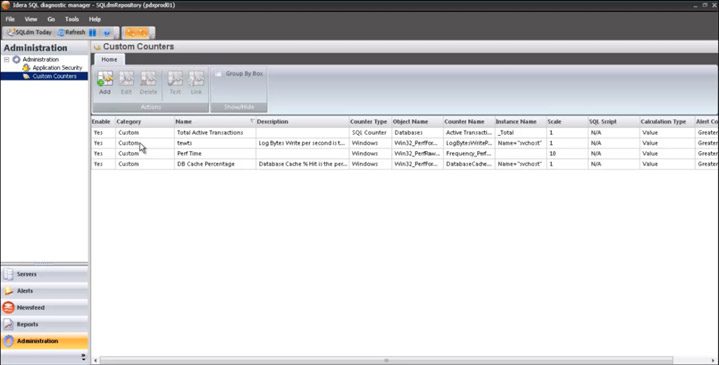Go to the Alerts navigation section

click(x=44, y=291)
